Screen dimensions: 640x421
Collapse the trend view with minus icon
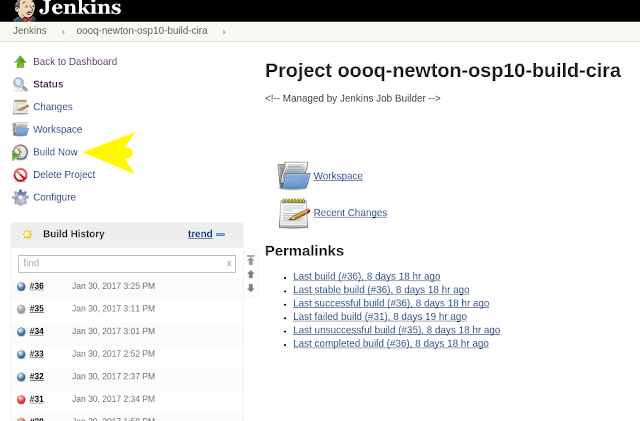[x=220, y=234]
